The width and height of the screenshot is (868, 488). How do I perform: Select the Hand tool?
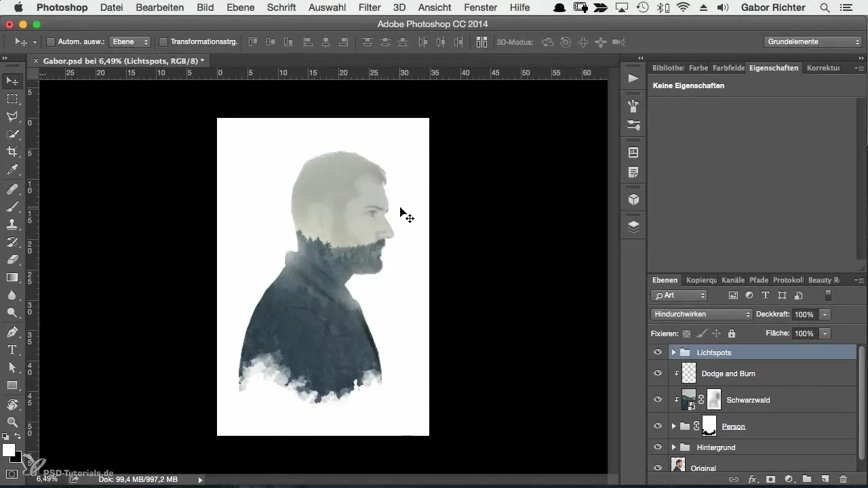pyautogui.click(x=12, y=405)
